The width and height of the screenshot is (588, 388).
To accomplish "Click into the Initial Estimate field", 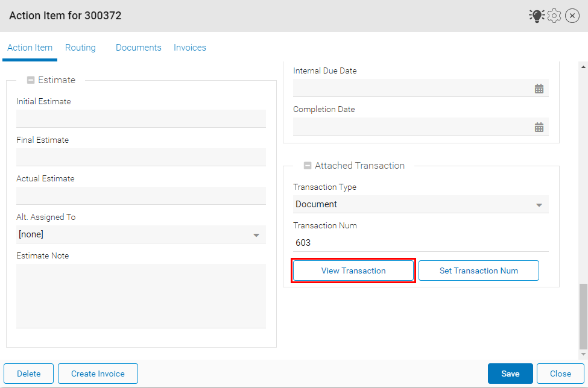I will 141,119.
